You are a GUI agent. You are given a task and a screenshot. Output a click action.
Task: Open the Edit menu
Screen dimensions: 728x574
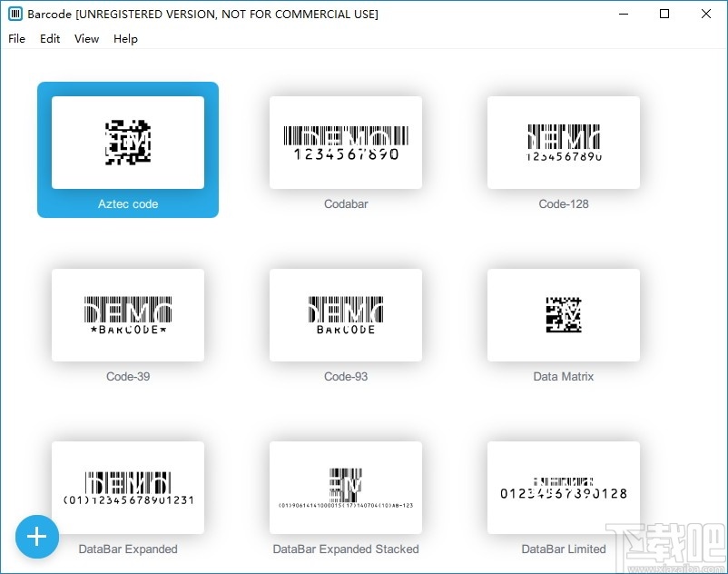(x=50, y=38)
